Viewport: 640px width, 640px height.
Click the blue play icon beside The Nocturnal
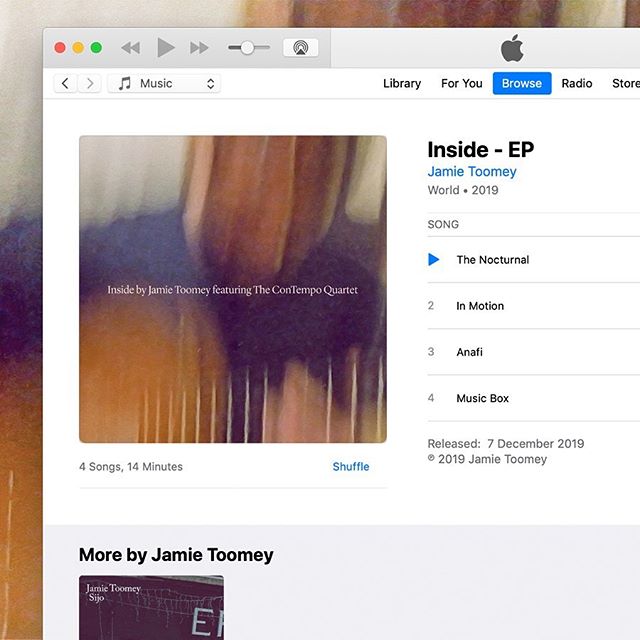(x=433, y=259)
